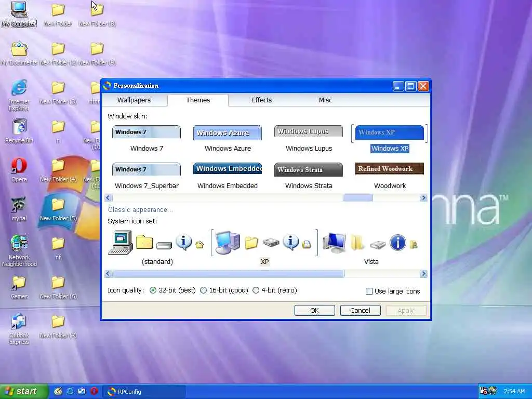Image resolution: width=532 pixels, height=399 pixels.
Task: Launch mypal desktop shortcut
Action: (x=19, y=209)
